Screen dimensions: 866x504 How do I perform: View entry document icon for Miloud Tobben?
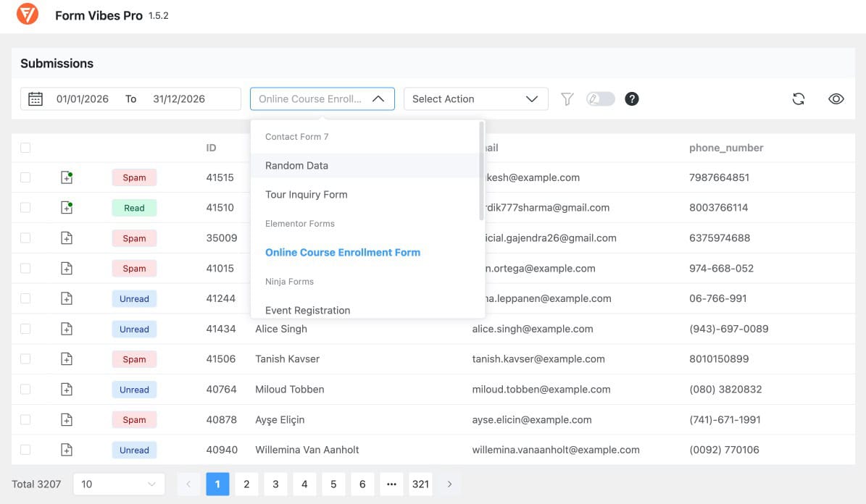(x=66, y=389)
